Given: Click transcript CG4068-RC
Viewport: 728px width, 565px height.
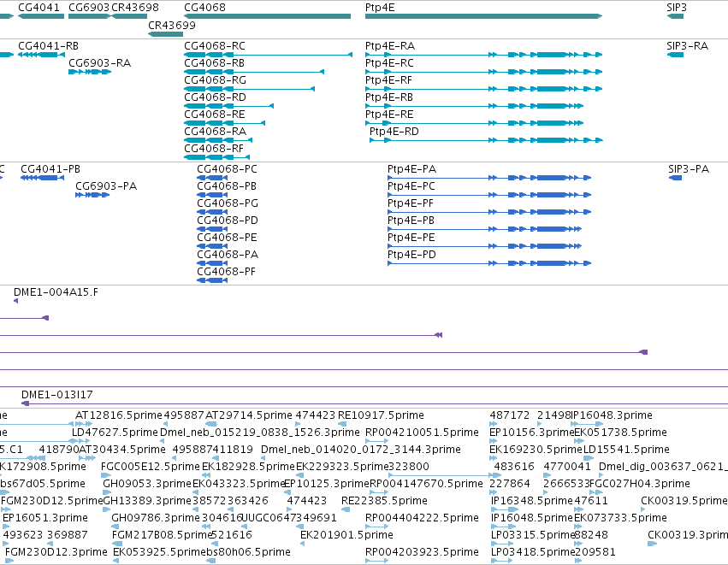Looking at the screenshot, I should coord(215,46).
